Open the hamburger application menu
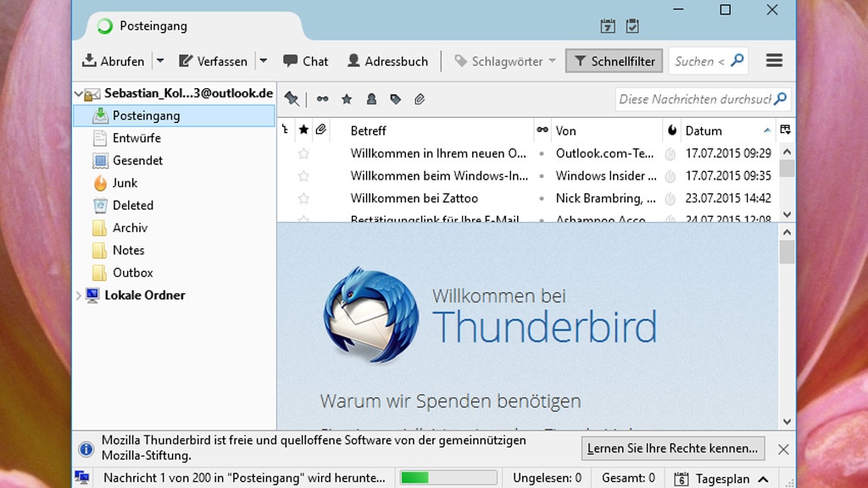The height and width of the screenshot is (488, 868). pyautogui.click(x=774, y=60)
